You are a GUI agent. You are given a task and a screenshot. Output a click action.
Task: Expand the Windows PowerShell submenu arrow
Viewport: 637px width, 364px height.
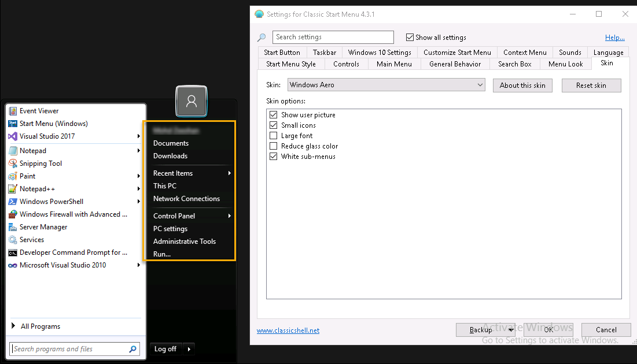coord(138,202)
